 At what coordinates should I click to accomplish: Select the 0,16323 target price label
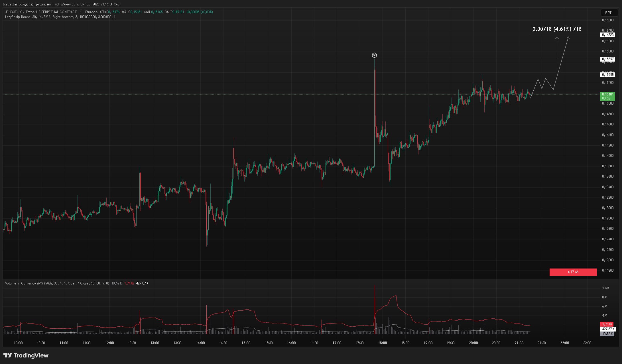pos(607,35)
